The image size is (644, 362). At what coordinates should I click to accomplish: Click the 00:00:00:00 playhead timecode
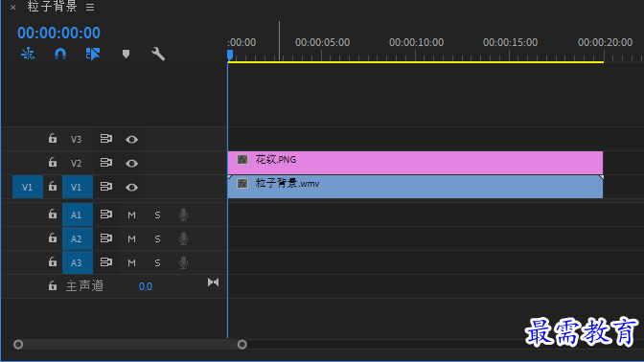[58, 33]
